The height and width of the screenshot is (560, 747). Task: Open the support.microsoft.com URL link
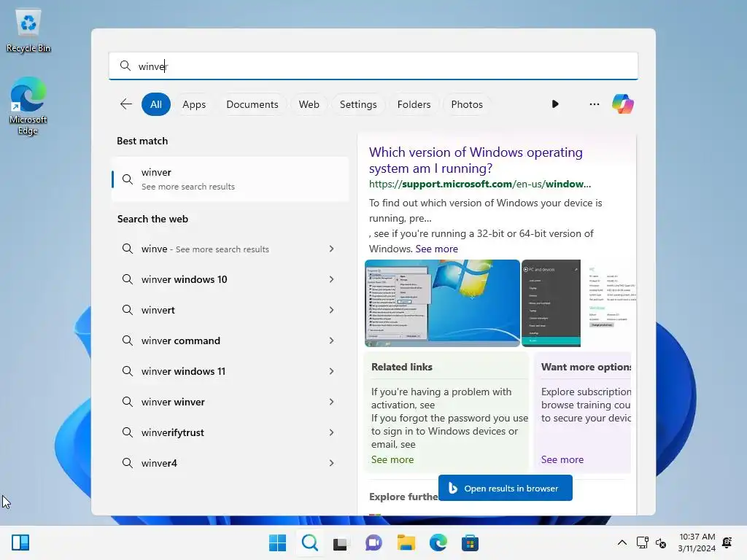(480, 184)
